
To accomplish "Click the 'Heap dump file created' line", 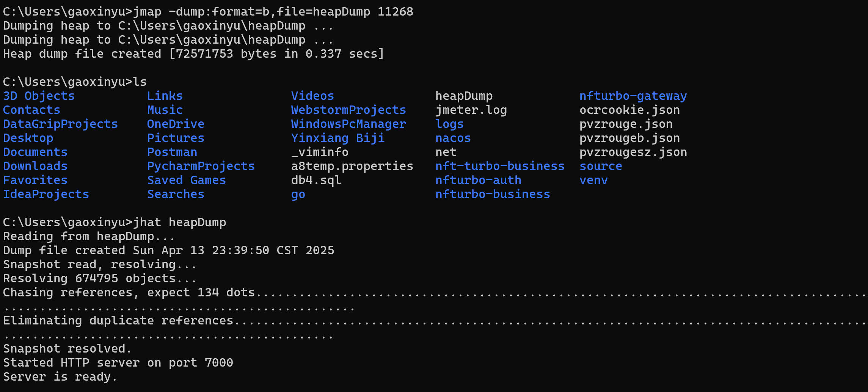I will [193, 54].
